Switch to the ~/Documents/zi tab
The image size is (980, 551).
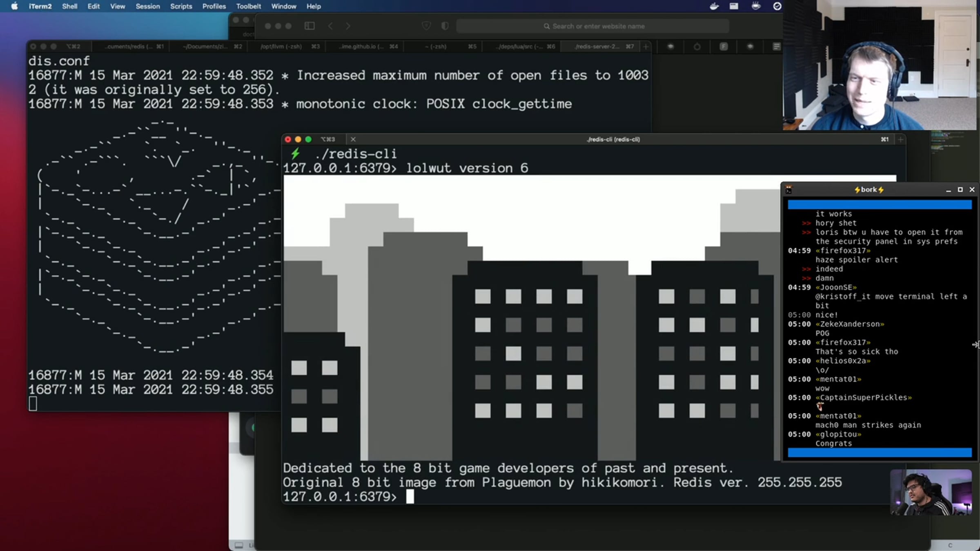click(x=208, y=47)
